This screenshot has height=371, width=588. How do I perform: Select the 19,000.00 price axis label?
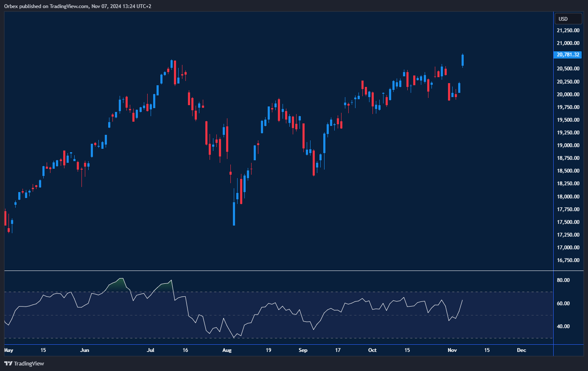pos(568,145)
